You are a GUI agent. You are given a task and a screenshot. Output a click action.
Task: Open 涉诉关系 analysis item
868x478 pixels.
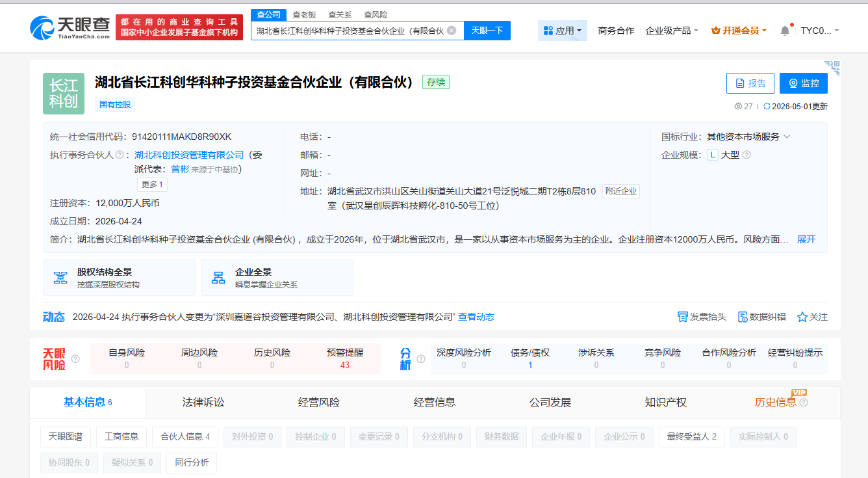pyautogui.click(x=596, y=358)
